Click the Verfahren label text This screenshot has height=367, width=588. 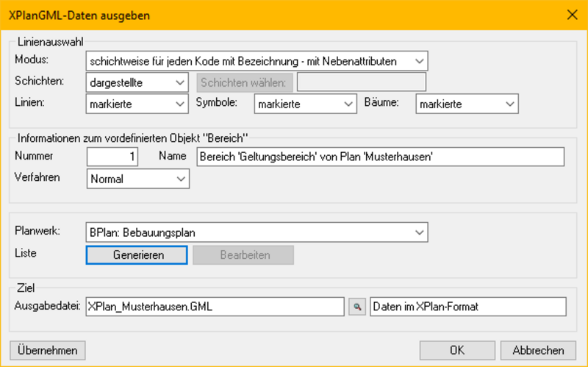[37, 177]
